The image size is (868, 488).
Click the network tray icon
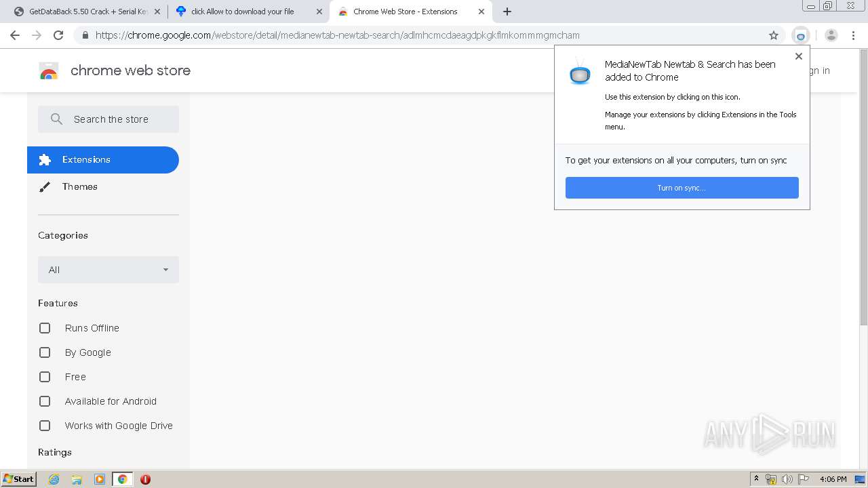coord(771,479)
